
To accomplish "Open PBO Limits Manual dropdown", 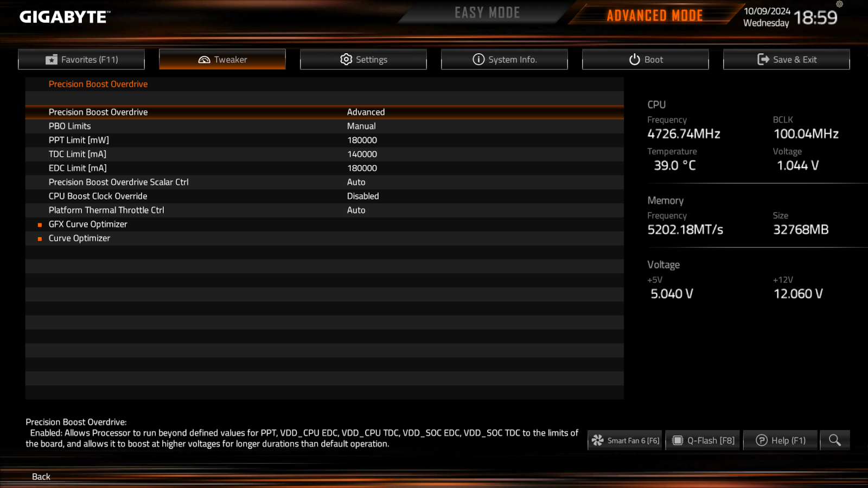I will tap(361, 126).
